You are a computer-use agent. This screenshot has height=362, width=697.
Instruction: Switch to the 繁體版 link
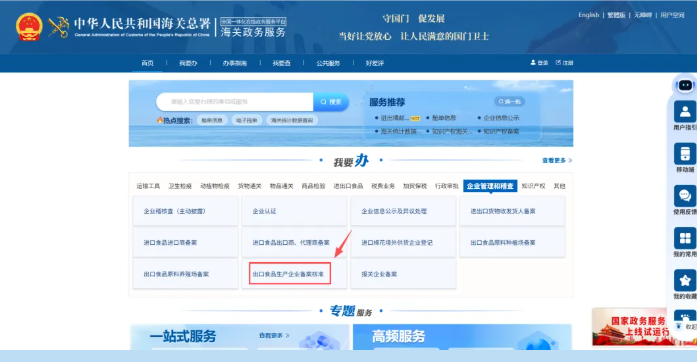[x=616, y=15]
